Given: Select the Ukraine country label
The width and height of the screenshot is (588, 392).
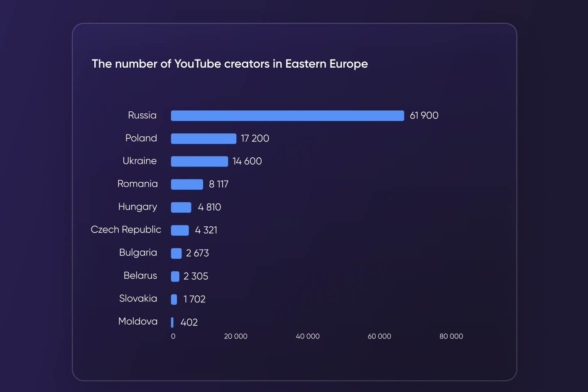Looking at the screenshot, I should click(x=140, y=161).
